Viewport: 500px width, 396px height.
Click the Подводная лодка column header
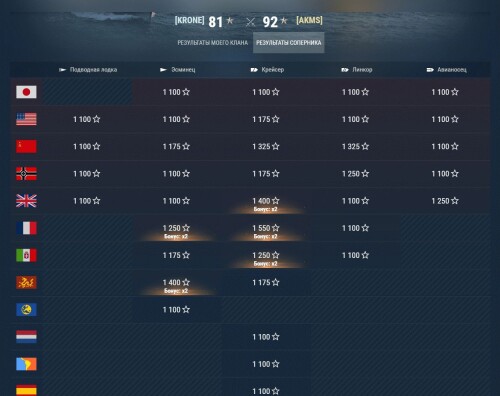tap(88, 70)
